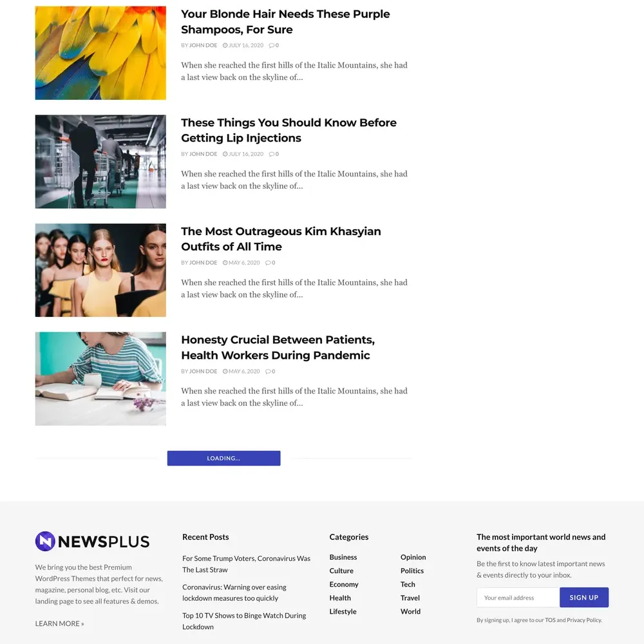Click the NewsPlus logo icon in footer
Screen dimensions: 644x644
45,542
